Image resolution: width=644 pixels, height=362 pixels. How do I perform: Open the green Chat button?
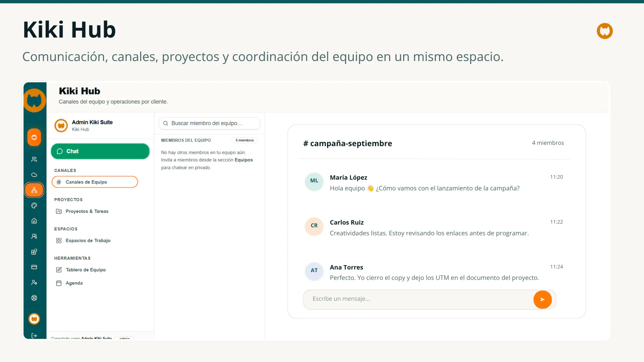pyautogui.click(x=100, y=151)
